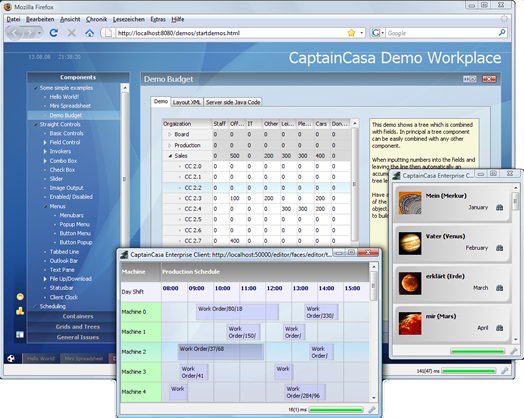Click the Google search field
The height and width of the screenshot is (418, 524).
pyautogui.click(x=441, y=33)
